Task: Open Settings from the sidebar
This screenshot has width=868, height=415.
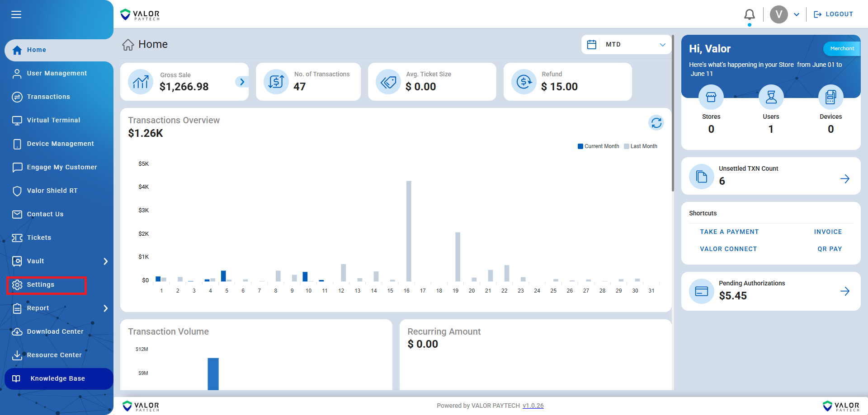Action: click(x=47, y=285)
